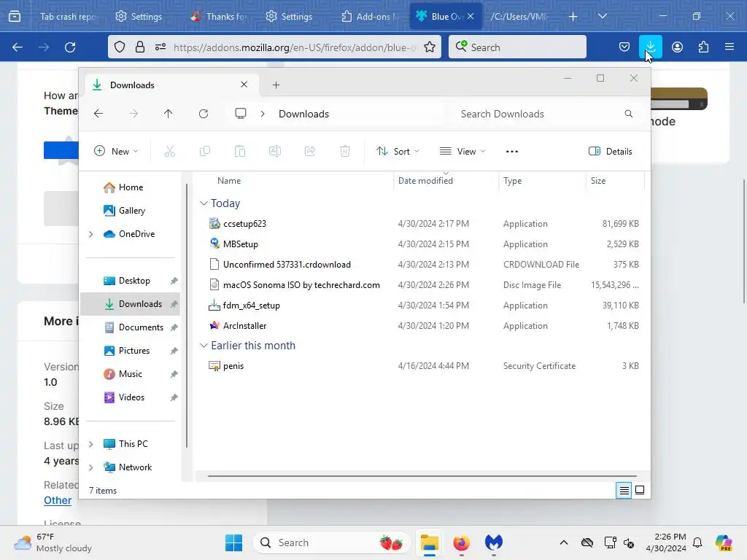Open the See more ellipsis menu
The height and width of the screenshot is (560, 747).
pyautogui.click(x=511, y=152)
